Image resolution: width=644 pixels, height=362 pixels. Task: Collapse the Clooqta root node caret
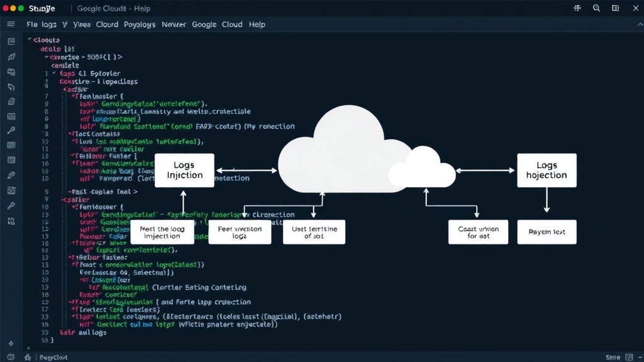coord(29,40)
